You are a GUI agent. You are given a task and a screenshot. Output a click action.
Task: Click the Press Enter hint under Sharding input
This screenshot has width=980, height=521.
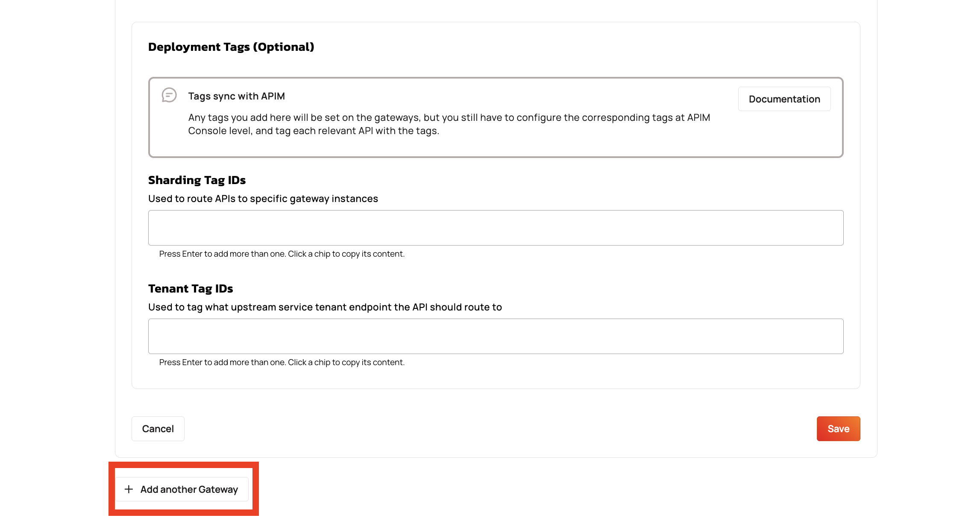[x=282, y=254]
